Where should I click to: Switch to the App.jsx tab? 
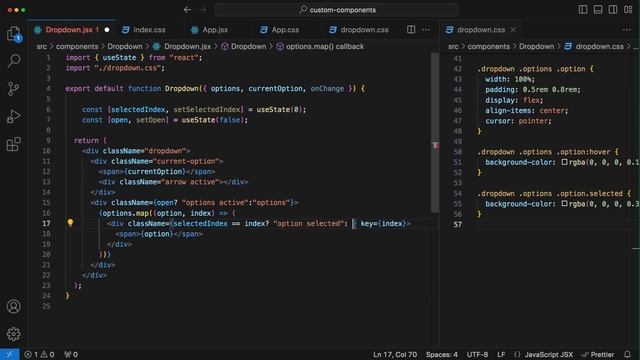(x=215, y=29)
